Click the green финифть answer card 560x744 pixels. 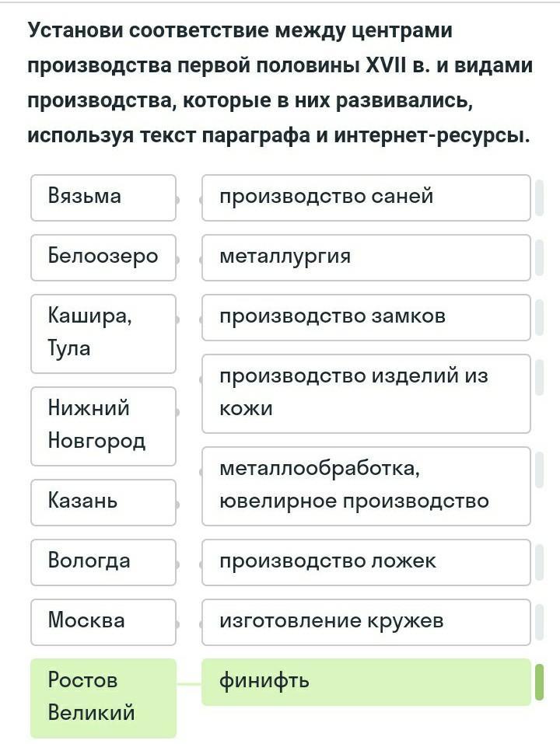coord(366,682)
